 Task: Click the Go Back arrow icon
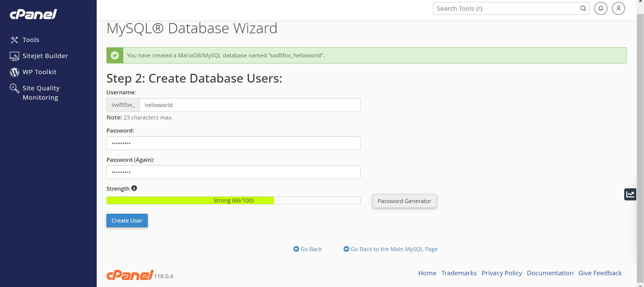pyautogui.click(x=296, y=249)
